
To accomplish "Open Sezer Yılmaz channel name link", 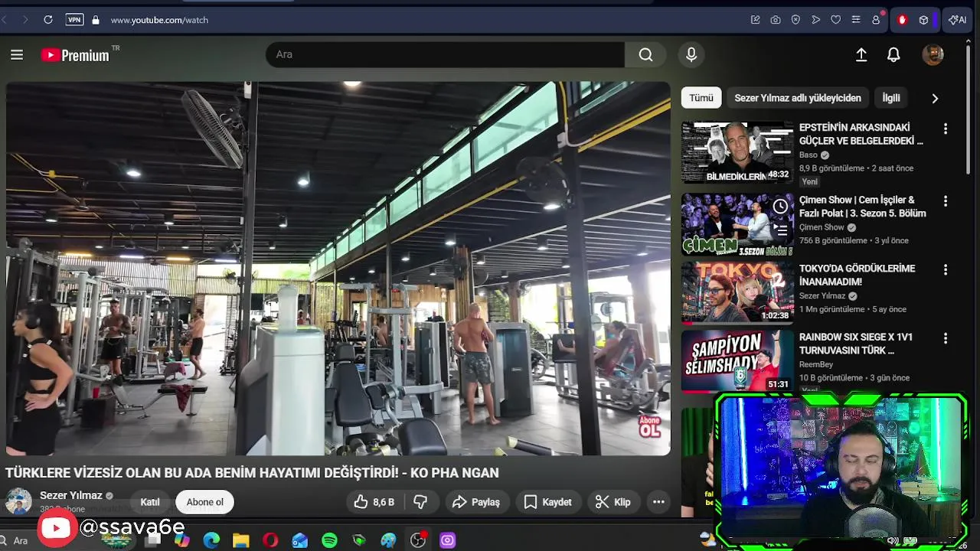I will pyautogui.click(x=71, y=495).
